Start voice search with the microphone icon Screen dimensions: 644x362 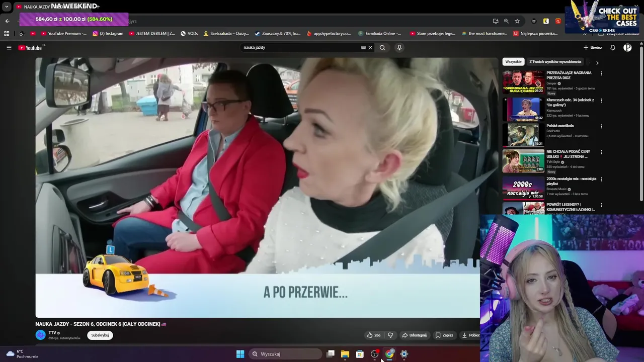399,48
